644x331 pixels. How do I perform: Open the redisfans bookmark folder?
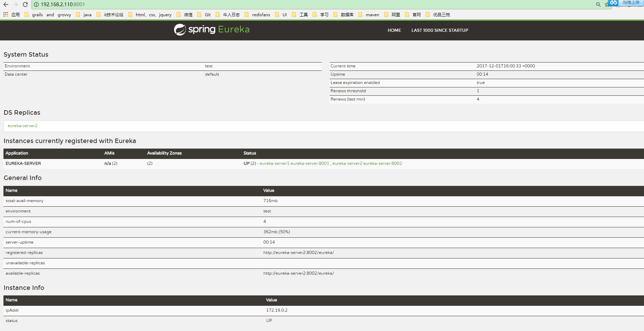(257, 15)
